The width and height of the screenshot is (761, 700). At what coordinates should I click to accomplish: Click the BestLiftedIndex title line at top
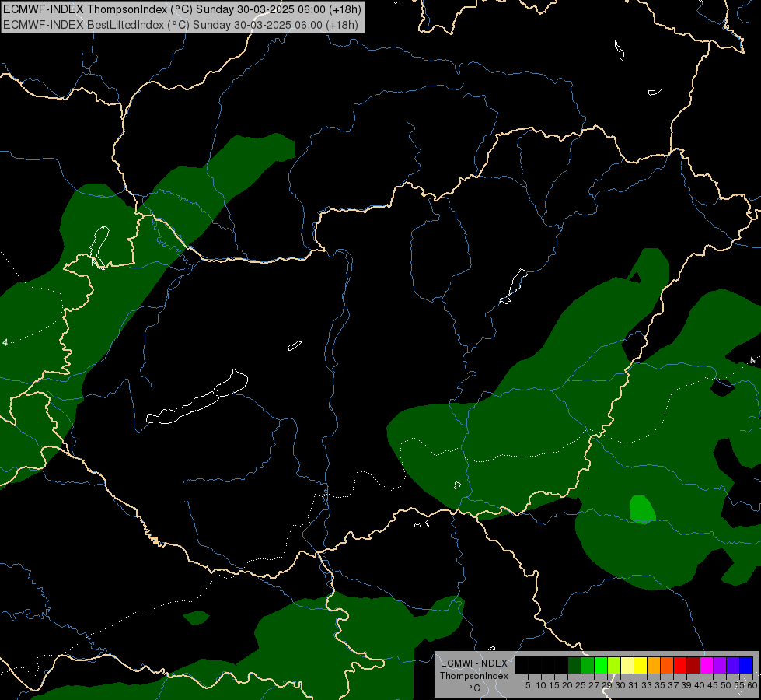coord(180,25)
